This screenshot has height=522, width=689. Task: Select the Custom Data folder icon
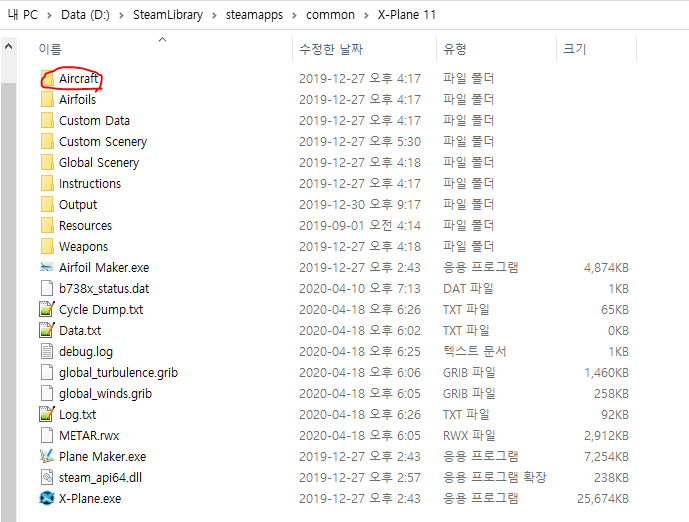click(47, 120)
